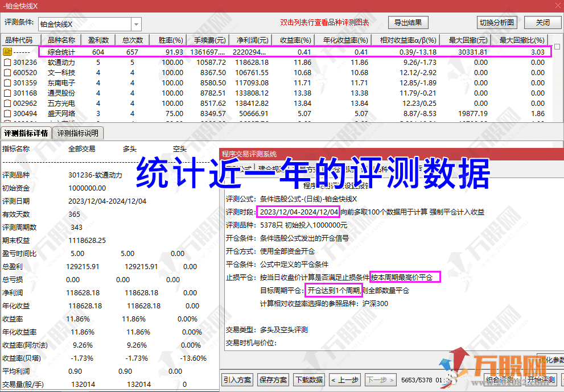Sort by 总次数 column header

pos(133,40)
